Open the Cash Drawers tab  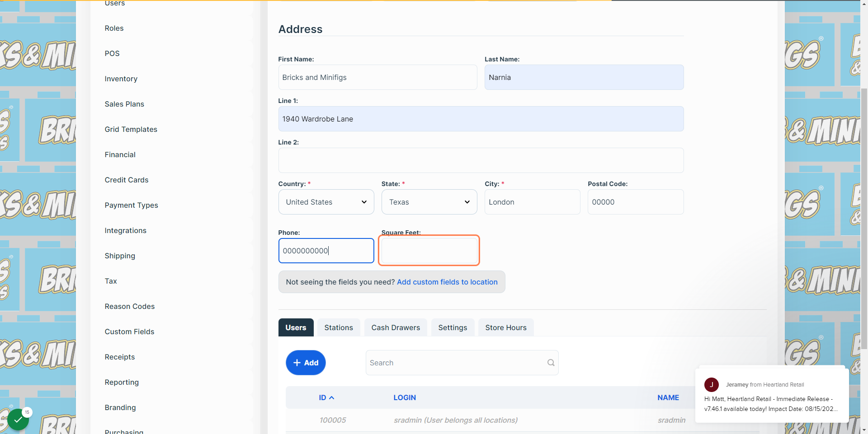pyautogui.click(x=396, y=327)
